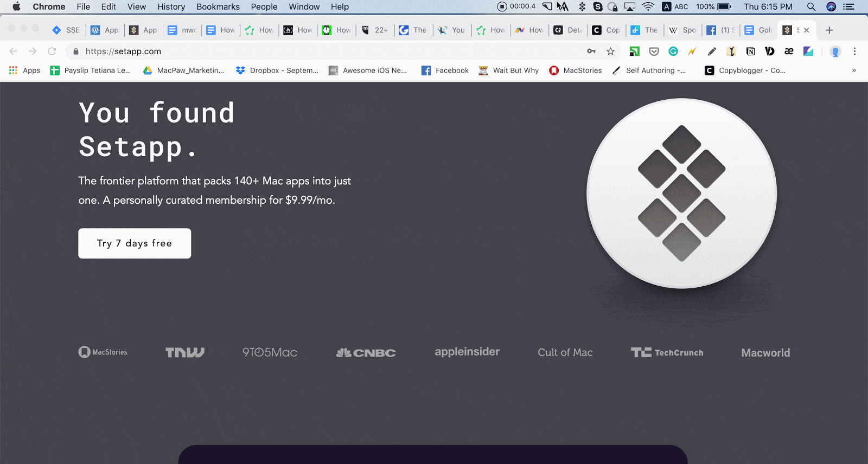This screenshot has height=464, width=868.
Task: Open the Apps bookmarks shortcut
Action: 25,70
